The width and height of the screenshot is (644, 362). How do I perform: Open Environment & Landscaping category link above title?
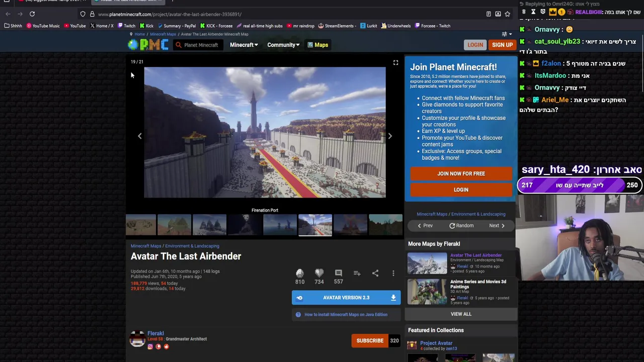pos(192,246)
